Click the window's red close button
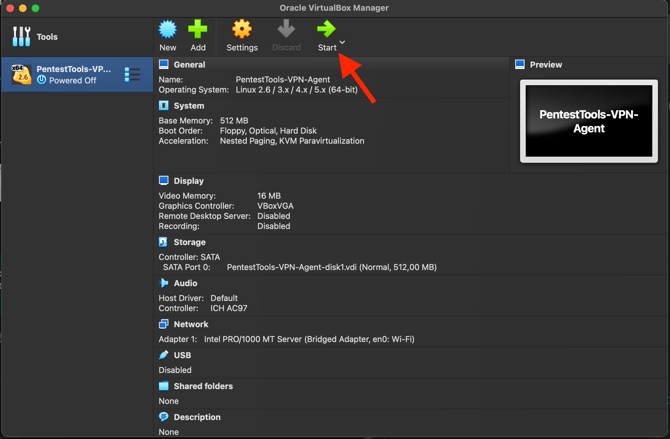670x439 pixels. coord(11,8)
